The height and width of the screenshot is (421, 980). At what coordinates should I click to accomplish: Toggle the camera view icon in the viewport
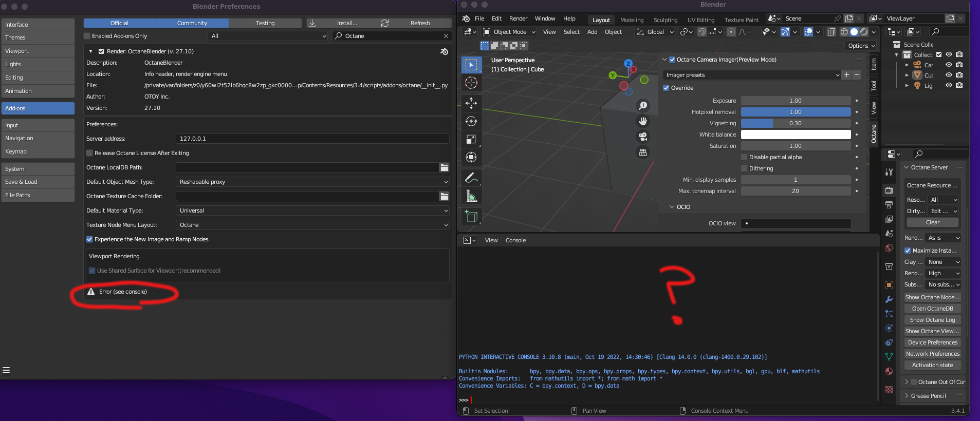[x=642, y=137]
